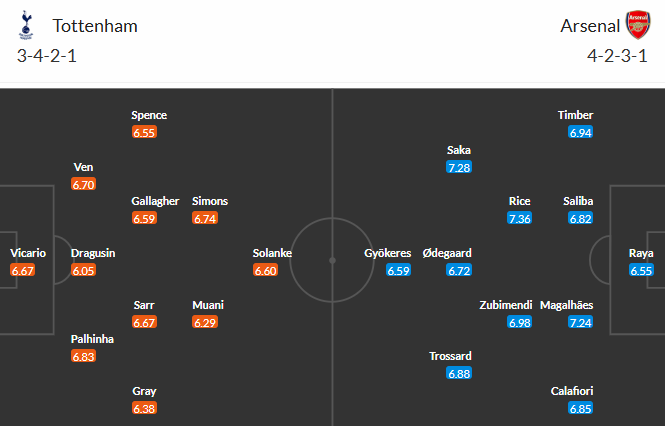The width and height of the screenshot is (665, 426).
Task: Open Gyökeres player details
Action: click(386, 253)
